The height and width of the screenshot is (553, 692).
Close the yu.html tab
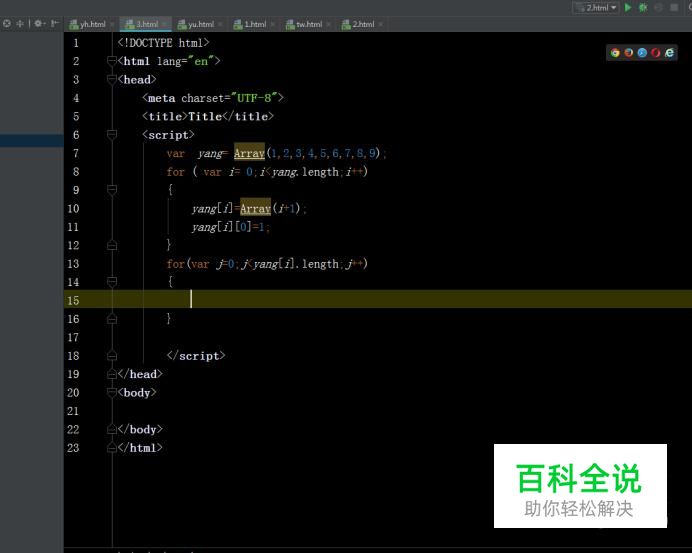220,25
